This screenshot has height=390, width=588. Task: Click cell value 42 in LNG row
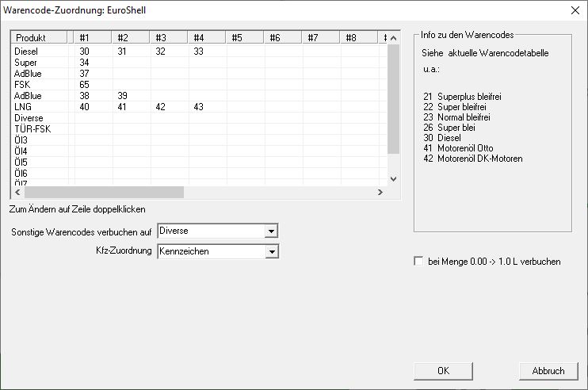point(161,107)
